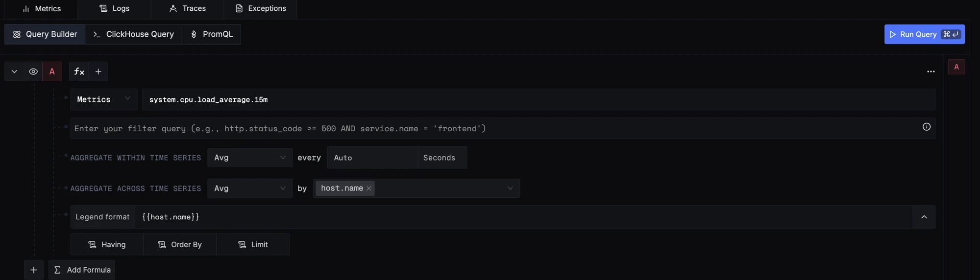Viewport: 980px width, 280px height.
Task: Click the Add Formula button
Action: pyautogui.click(x=82, y=270)
